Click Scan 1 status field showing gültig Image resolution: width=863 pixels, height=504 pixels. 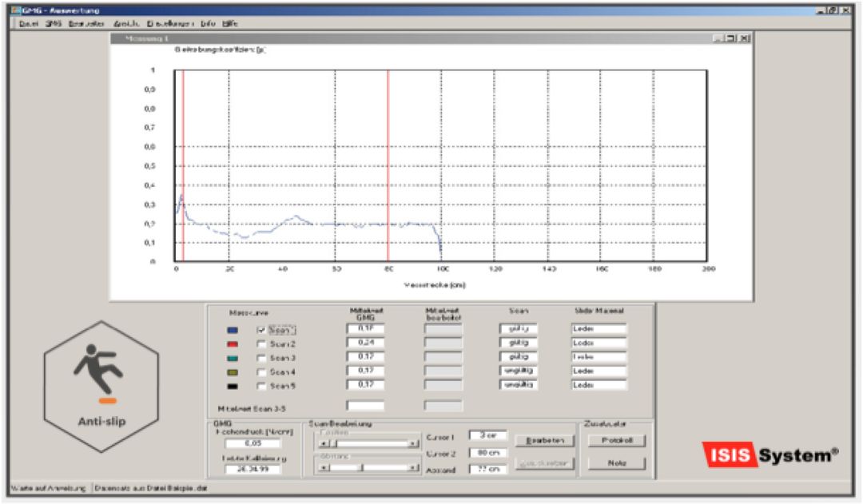click(x=519, y=328)
